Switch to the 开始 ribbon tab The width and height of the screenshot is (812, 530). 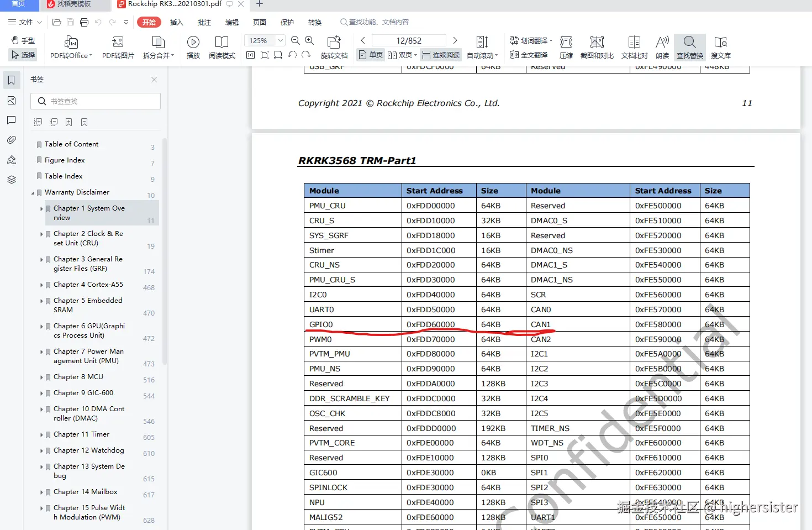149,22
